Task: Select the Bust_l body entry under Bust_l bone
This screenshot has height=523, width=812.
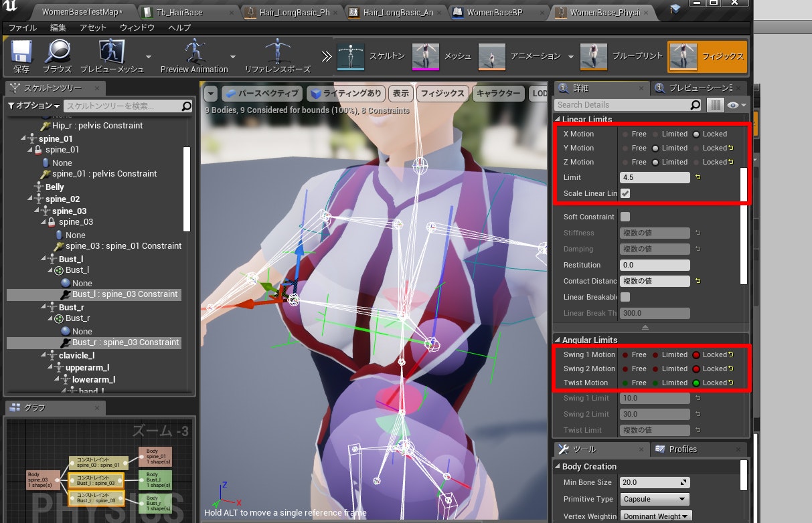Action: coord(77,270)
